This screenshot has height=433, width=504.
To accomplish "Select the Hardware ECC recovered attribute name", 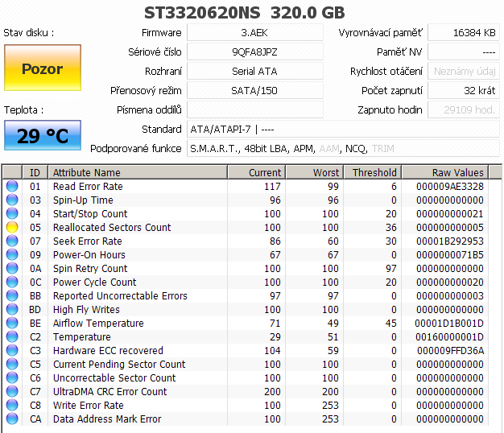I will [x=108, y=350].
